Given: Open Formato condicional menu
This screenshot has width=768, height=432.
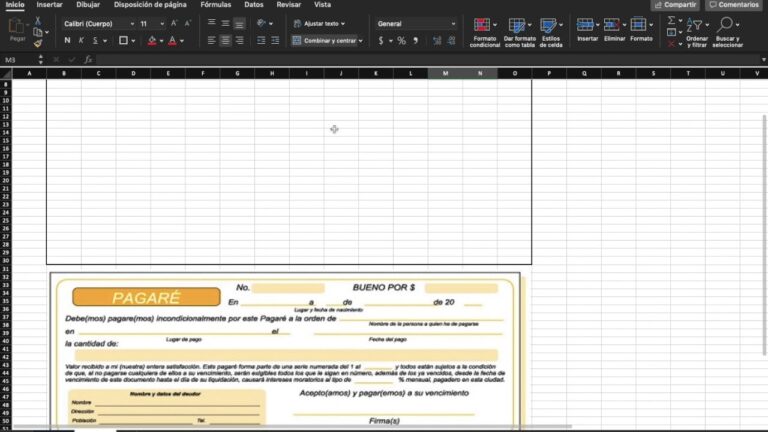Looking at the screenshot, I should 484,32.
